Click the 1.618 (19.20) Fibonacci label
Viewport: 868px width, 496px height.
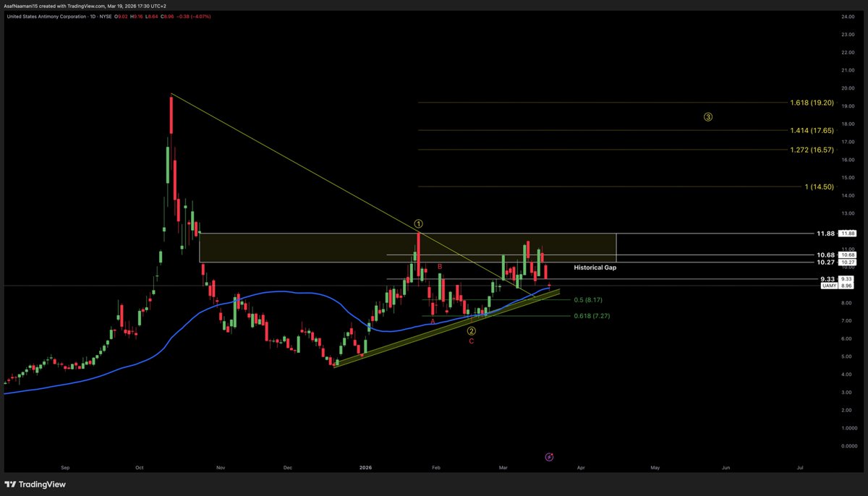point(812,103)
